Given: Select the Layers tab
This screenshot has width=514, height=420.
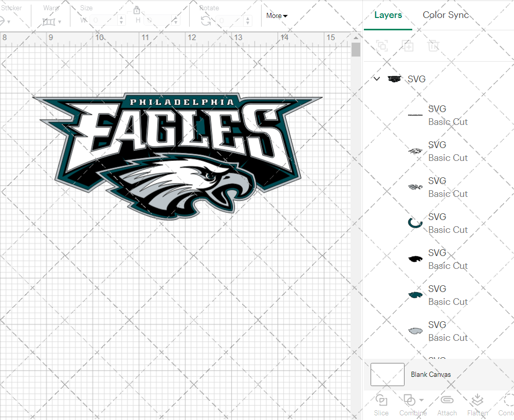Looking at the screenshot, I should (x=388, y=15).
